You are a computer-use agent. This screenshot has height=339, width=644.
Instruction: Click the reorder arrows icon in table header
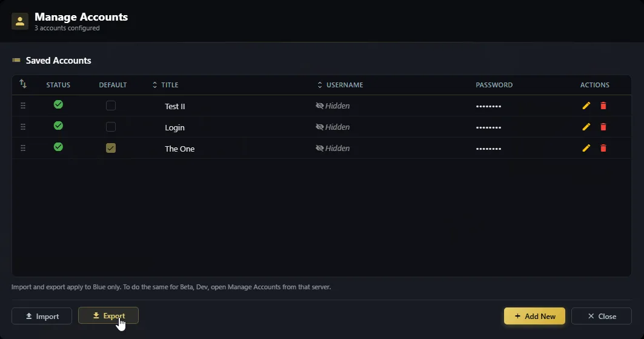coord(23,84)
